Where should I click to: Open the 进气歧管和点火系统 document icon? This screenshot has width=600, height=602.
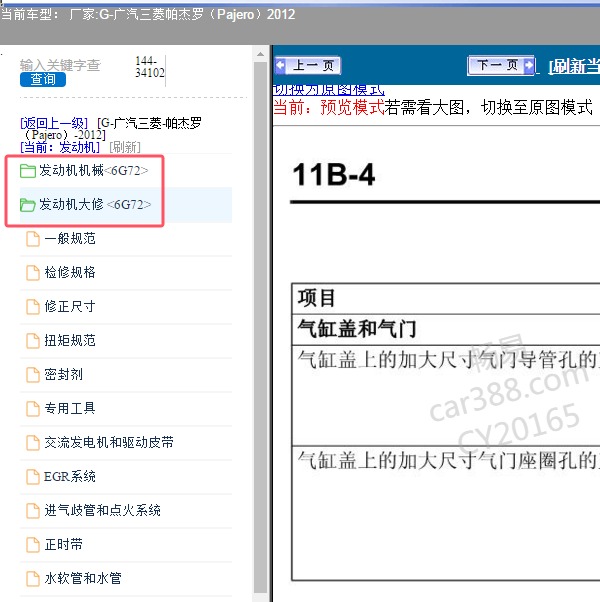pyautogui.click(x=33, y=510)
